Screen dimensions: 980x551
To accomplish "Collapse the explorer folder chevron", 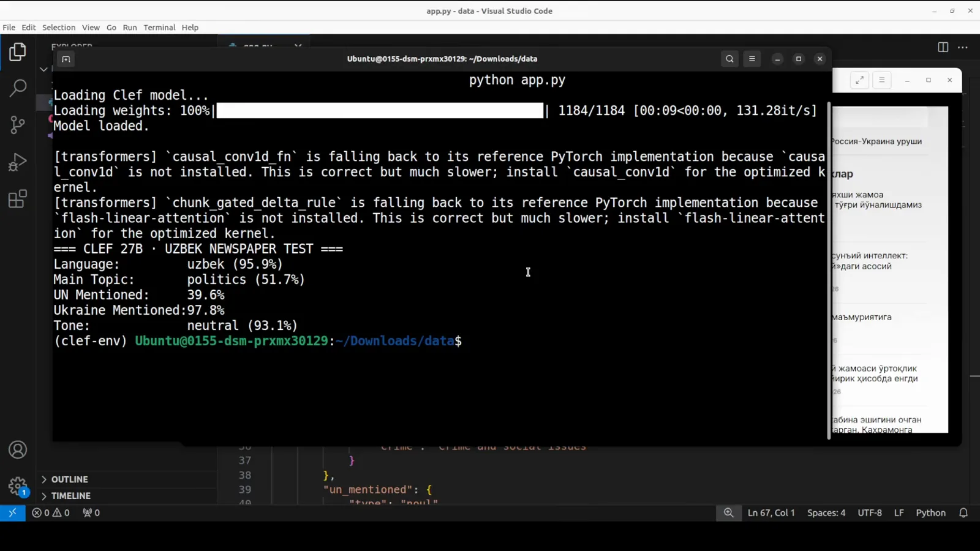I will (x=43, y=69).
